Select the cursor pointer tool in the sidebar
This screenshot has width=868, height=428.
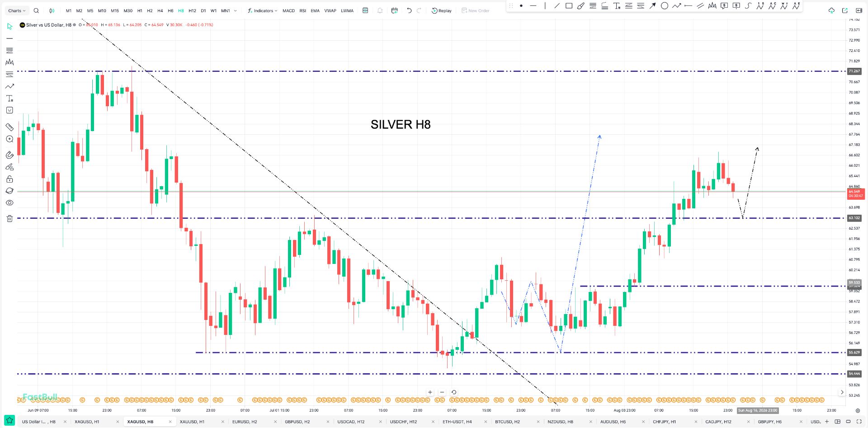pyautogui.click(x=9, y=27)
